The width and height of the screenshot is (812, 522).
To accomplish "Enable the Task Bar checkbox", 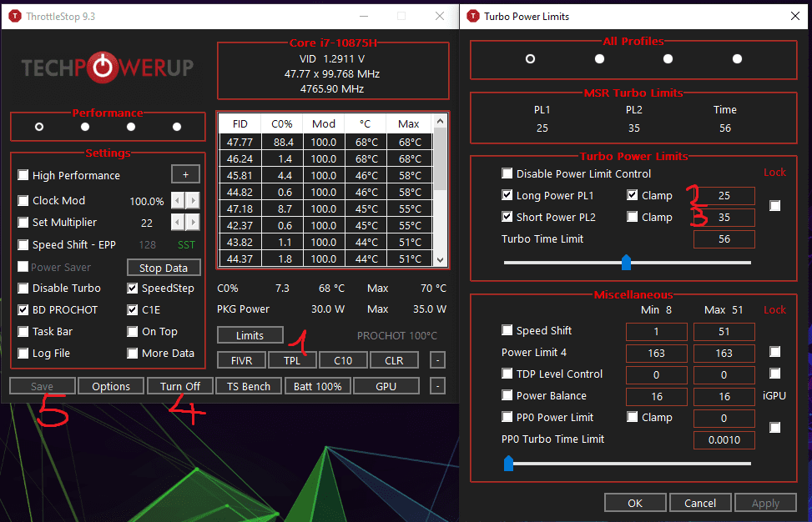I will click(23, 331).
